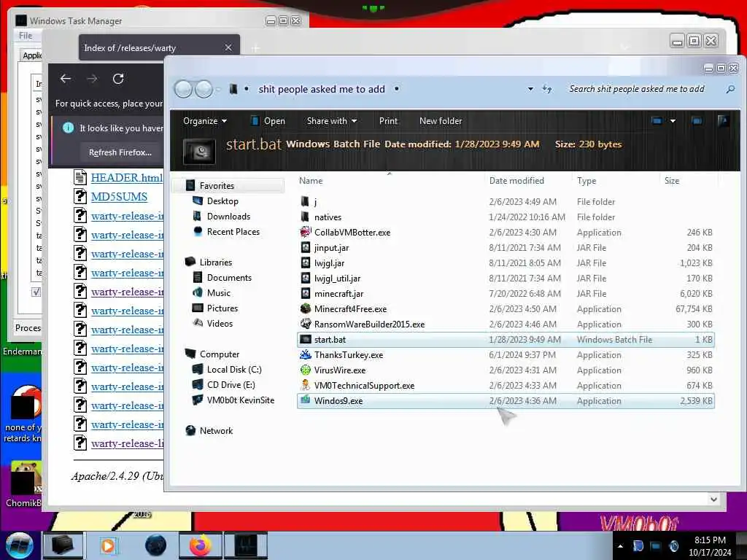Select Recent Places under Favorites

pos(233,231)
